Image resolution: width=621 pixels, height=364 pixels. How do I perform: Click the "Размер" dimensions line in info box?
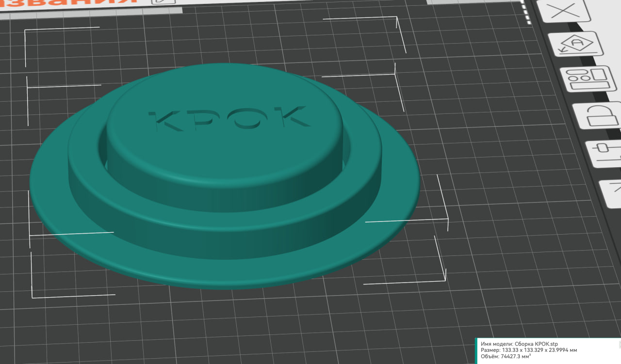coord(528,350)
